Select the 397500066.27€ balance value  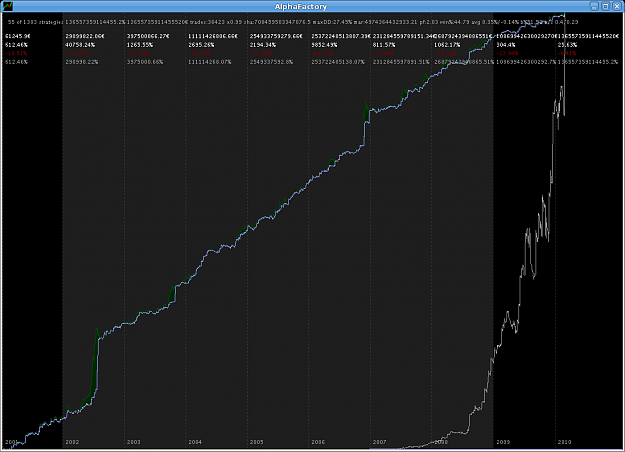148,36
